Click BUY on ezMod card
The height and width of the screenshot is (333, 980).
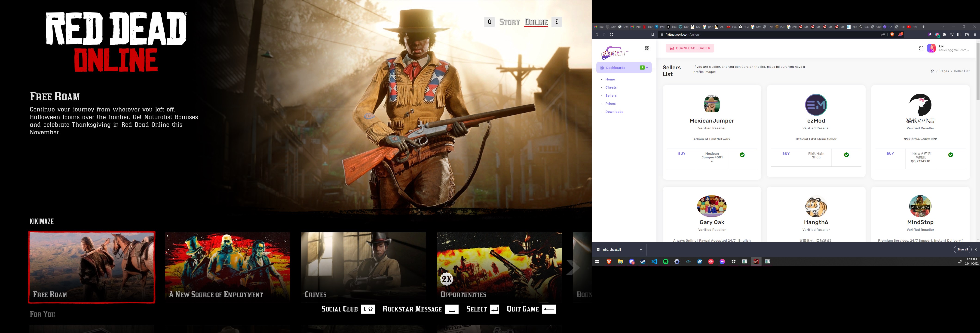[786, 154]
